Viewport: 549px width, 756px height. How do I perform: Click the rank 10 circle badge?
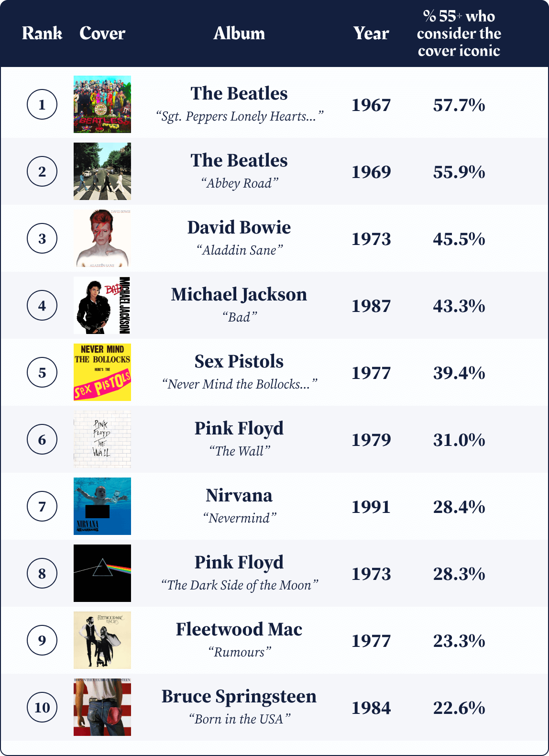pyautogui.click(x=42, y=707)
